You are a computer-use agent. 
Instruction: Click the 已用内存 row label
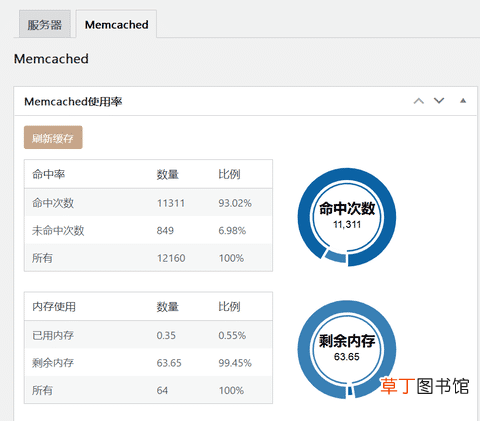(53, 335)
